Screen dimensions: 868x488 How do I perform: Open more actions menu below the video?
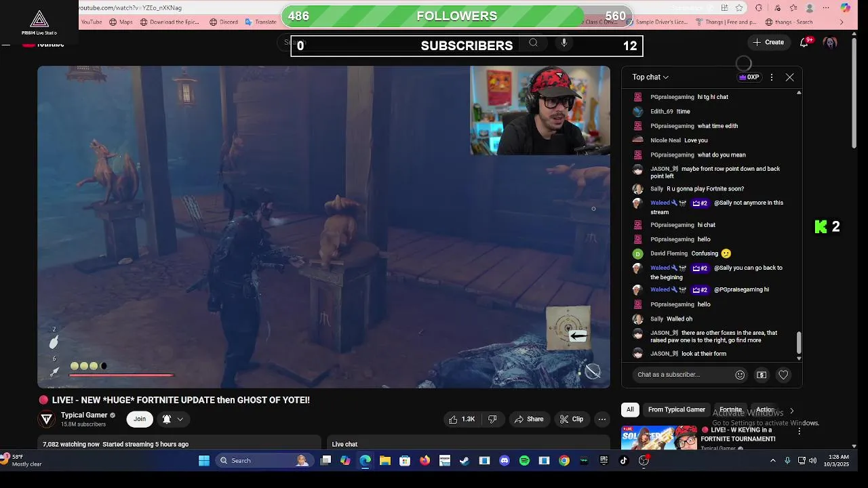click(601, 420)
